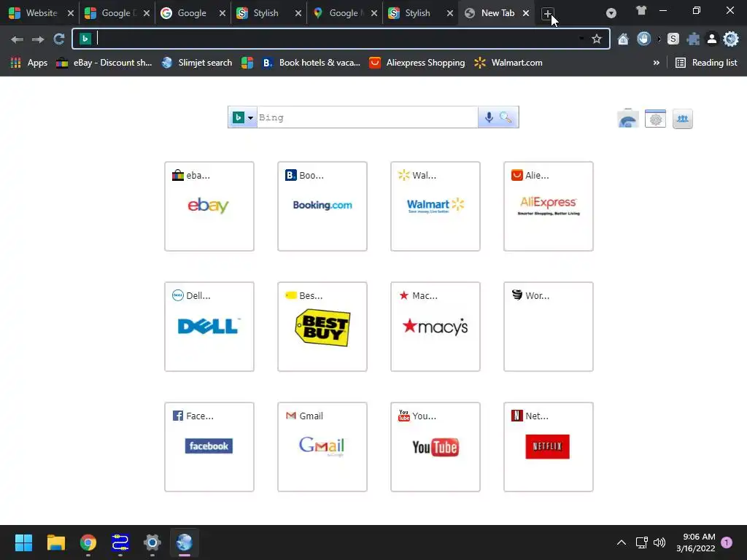Open the Gmail speed dial tile
The width and height of the screenshot is (747, 560).
point(322,447)
